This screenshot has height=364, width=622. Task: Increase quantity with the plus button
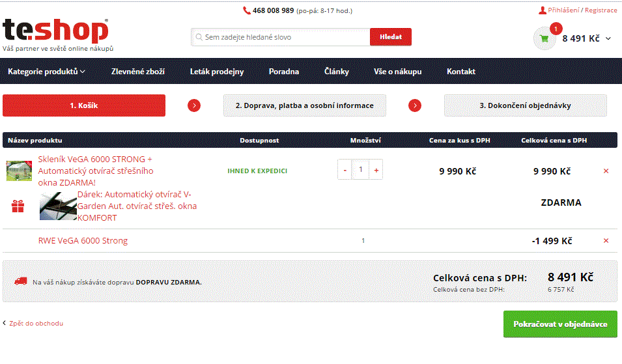tap(376, 170)
